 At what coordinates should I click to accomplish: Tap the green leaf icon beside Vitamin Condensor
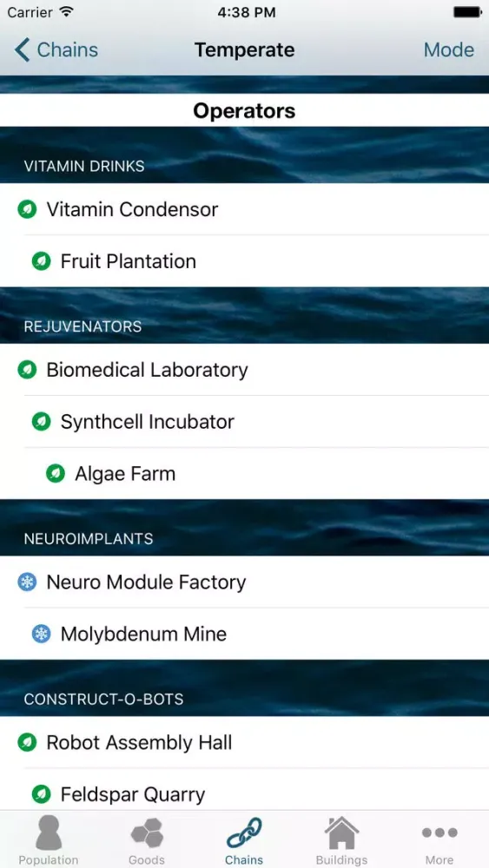[27, 209]
